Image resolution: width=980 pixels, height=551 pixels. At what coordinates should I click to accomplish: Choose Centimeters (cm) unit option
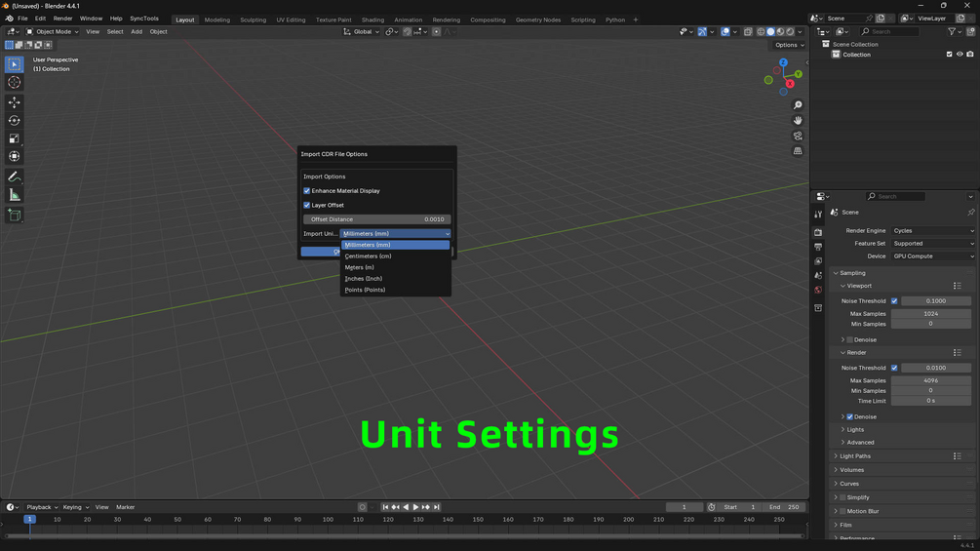(396, 256)
